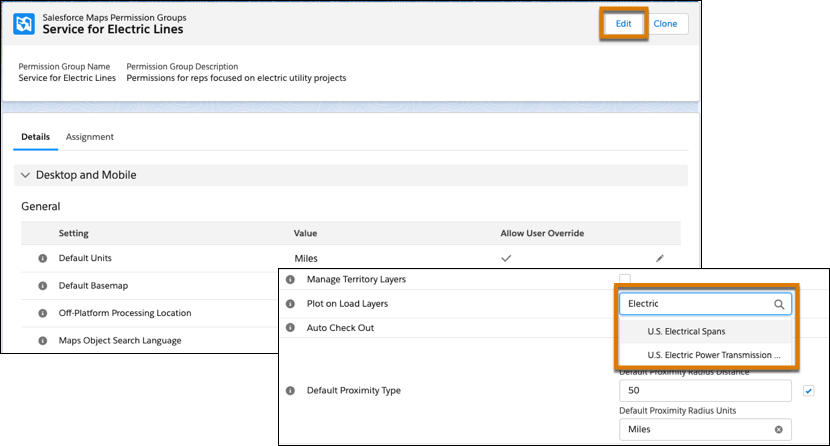Image resolution: width=830 pixels, height=446 pixels.
Task: Open info icon for Default Proximity Type
Action: click(290, 390)
